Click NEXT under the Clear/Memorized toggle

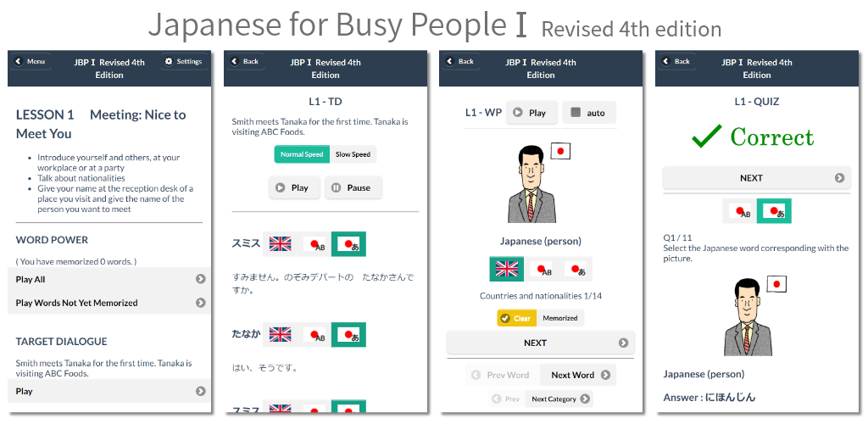coord(541,343)
